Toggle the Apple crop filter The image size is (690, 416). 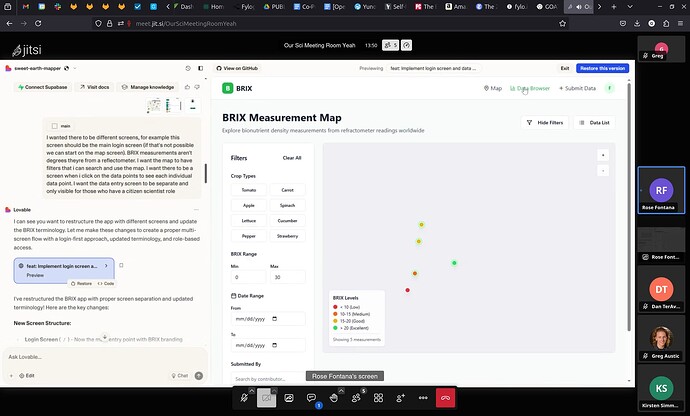[x=249, y=205]
